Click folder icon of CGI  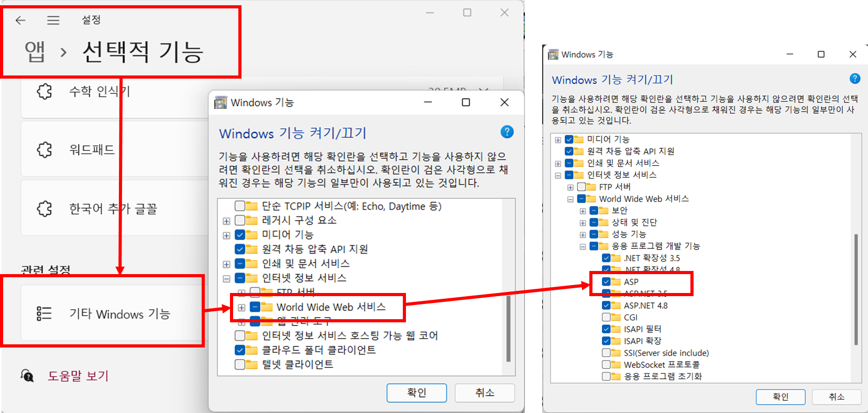(616, 317)
